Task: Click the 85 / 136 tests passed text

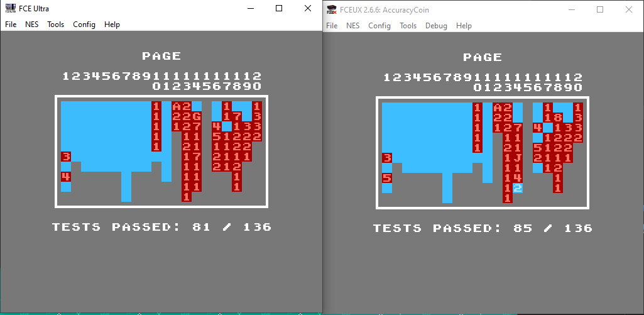Action: click(x=483, y=228)
